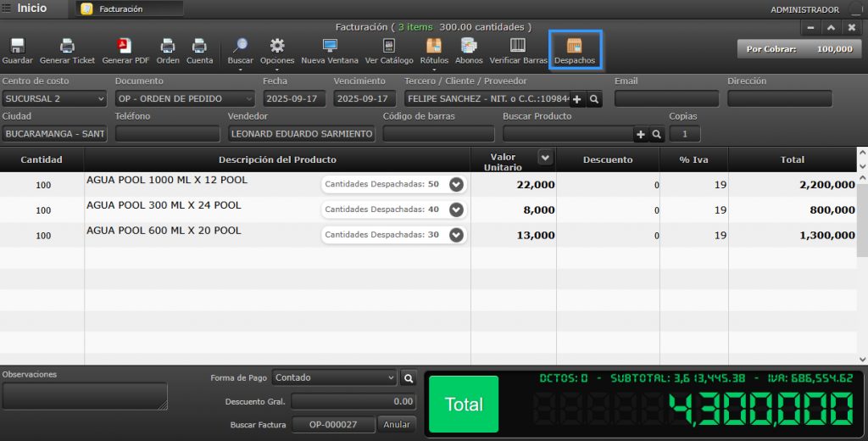Open the Despachos toolbar icon
This screenshot has width=868, height=441.
click(x=574, y=50)
